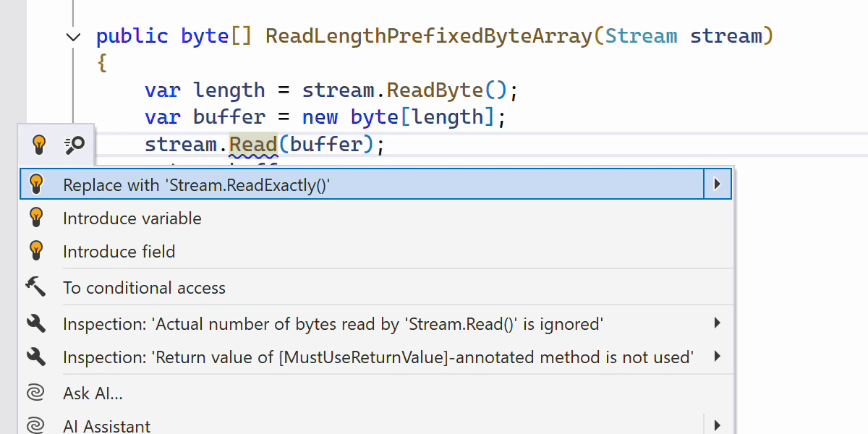
Task: Collapse the ReadLengthPrefixedByteArray method fold chevron
Action: (x=74, y=37)
